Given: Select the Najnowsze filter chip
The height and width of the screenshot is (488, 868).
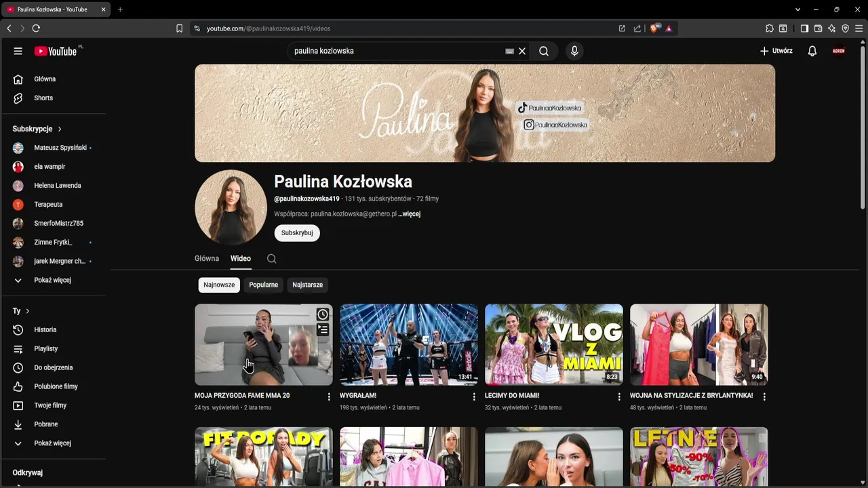Looking at the screenshot, I should point(219,285).
